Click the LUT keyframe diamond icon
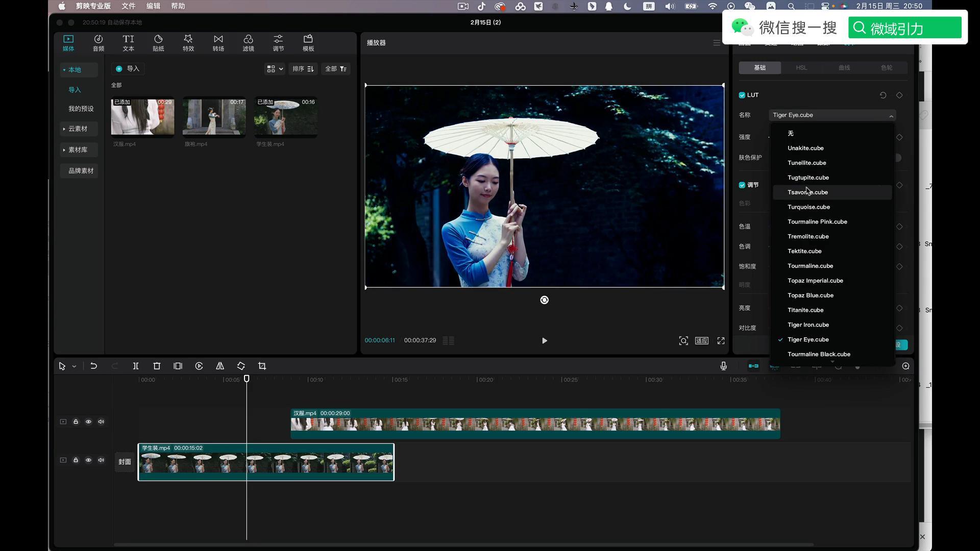Screen dimensions: 980x551 899,95
